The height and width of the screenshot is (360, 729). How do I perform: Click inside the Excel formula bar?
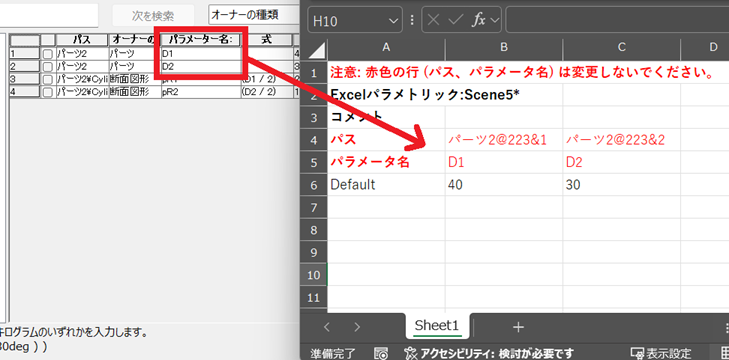coord(617,20)
